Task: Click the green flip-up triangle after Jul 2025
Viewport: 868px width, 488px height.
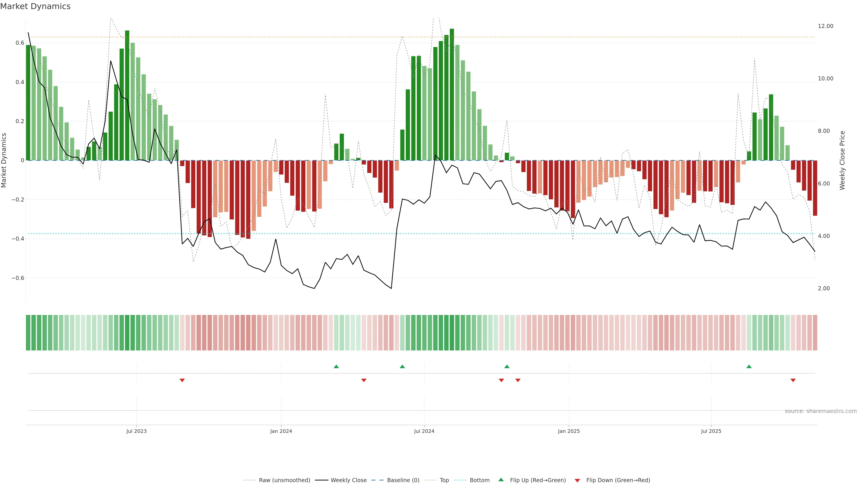Action: (749, 366)
